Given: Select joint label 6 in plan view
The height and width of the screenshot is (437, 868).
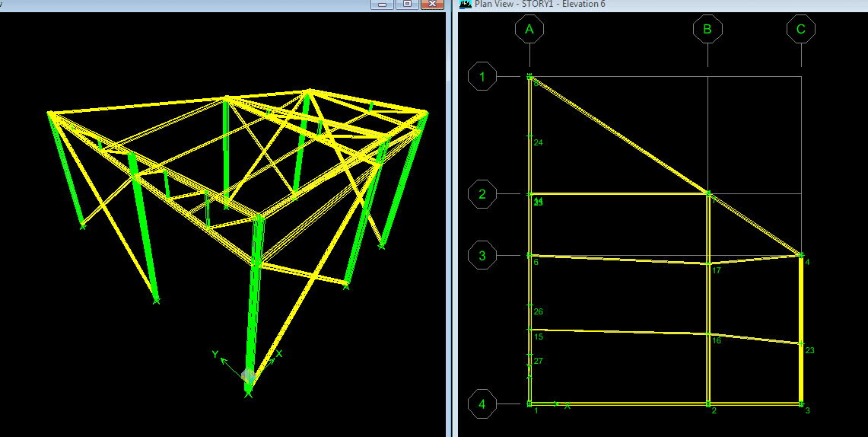Looking at the screenshot, I should [536, 261].
